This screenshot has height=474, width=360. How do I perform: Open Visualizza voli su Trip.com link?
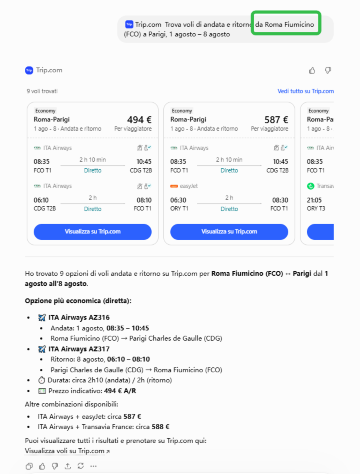pyautogui.click(x=67, y=451)
